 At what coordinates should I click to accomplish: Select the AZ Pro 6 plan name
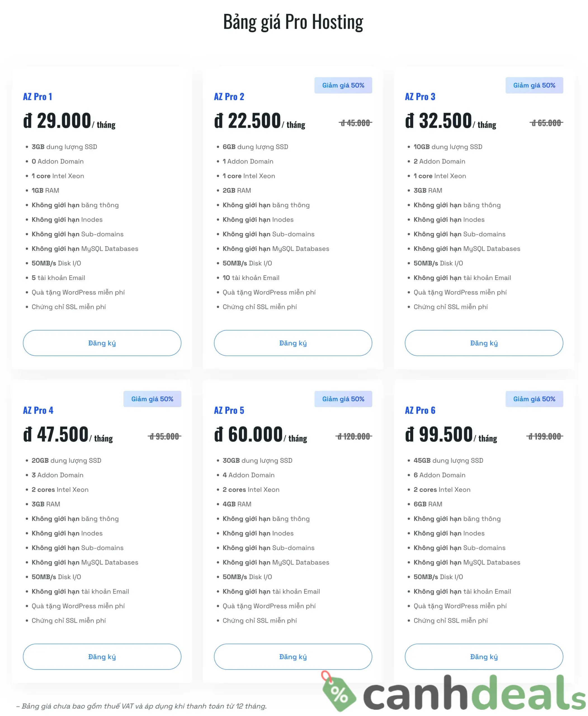click(420, 410)
